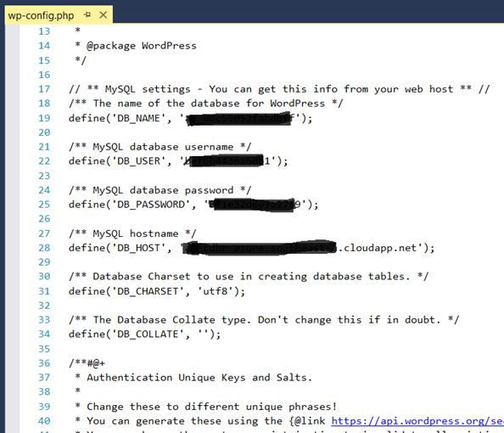Click 'MySQL database password' comment

160,190
